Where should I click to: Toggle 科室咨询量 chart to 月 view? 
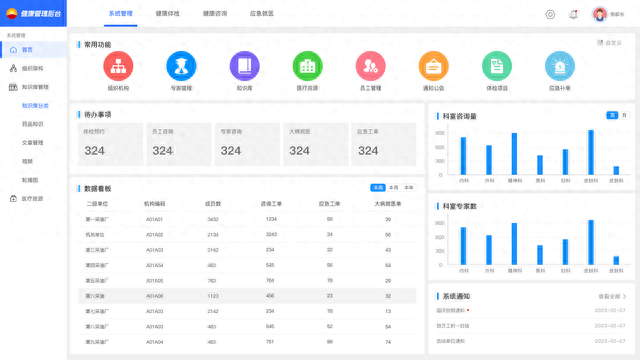pyautogui.click(x=624, y=116)
